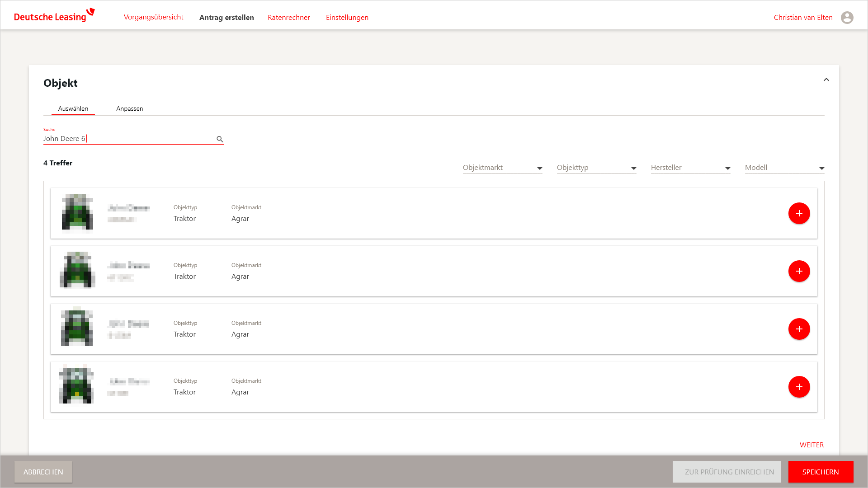Open the user profile avatar icon
The width and height of the screenshot is (868, 488).
click(847, 18)
